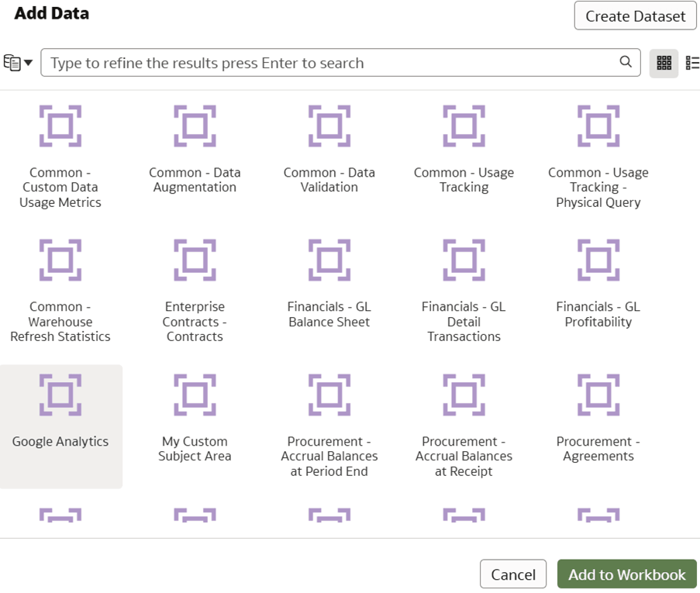Select the Google Analytics subject area icon

(x=60, y=394)
